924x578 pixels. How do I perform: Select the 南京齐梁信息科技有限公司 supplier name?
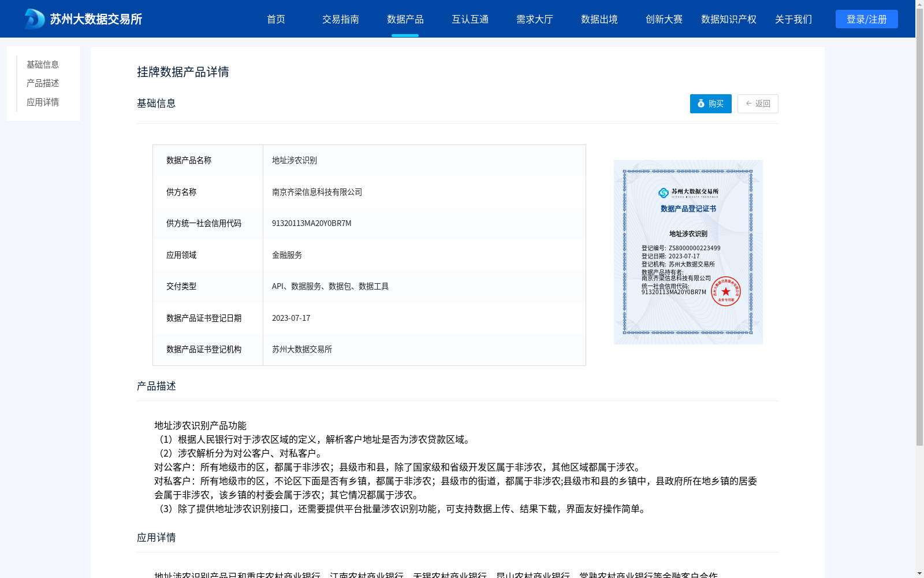tap(317, 192)
